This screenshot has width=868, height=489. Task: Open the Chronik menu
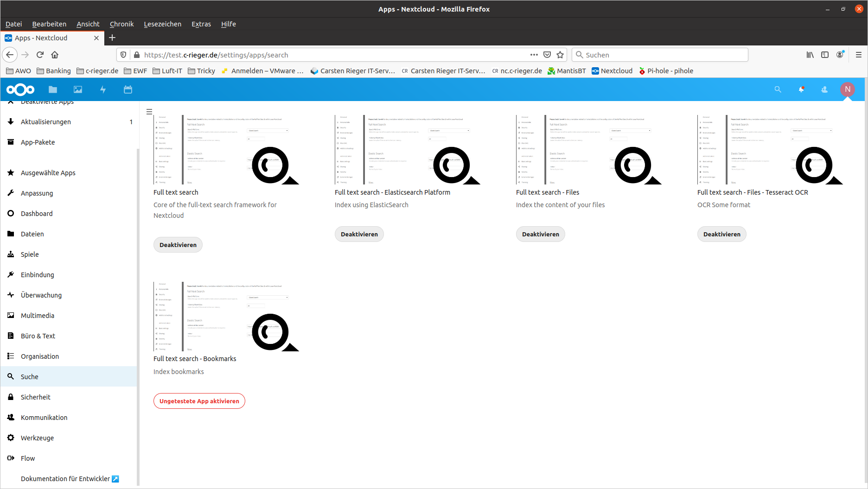[122, 24]
